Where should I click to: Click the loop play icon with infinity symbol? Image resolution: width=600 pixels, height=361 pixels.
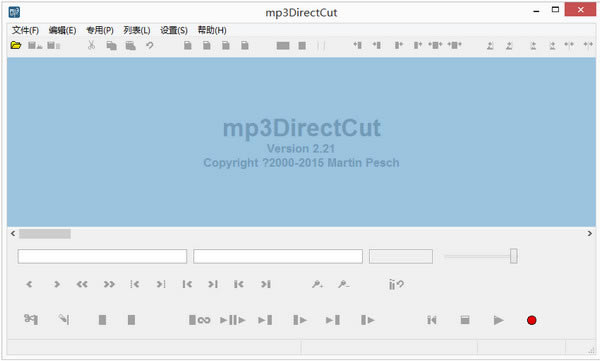click(199, 320)
